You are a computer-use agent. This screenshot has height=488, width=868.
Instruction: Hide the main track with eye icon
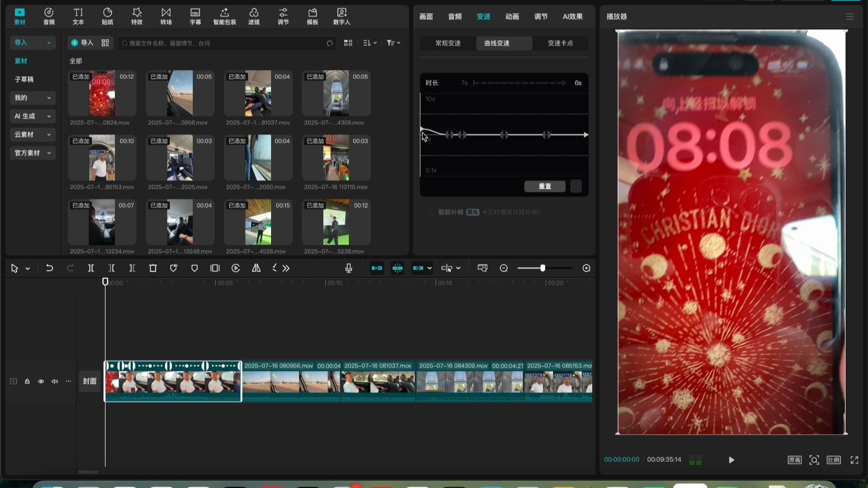point(41,381)
